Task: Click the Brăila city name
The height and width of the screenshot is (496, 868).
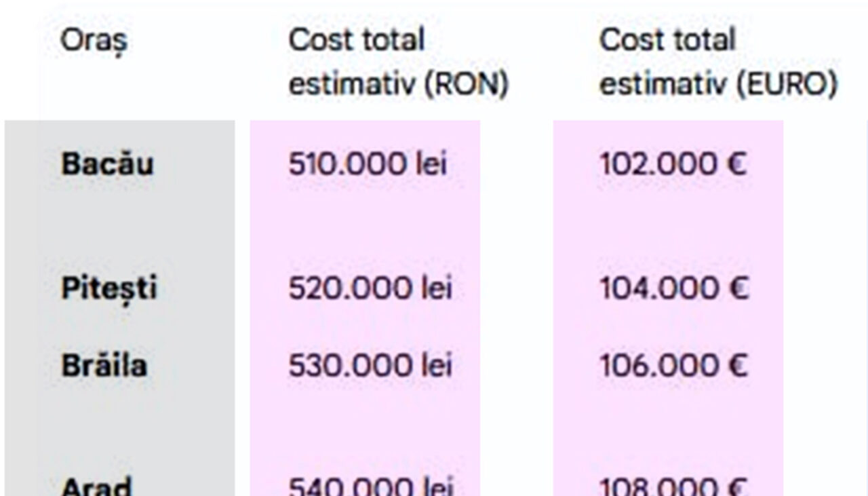Action: (104, 366)
